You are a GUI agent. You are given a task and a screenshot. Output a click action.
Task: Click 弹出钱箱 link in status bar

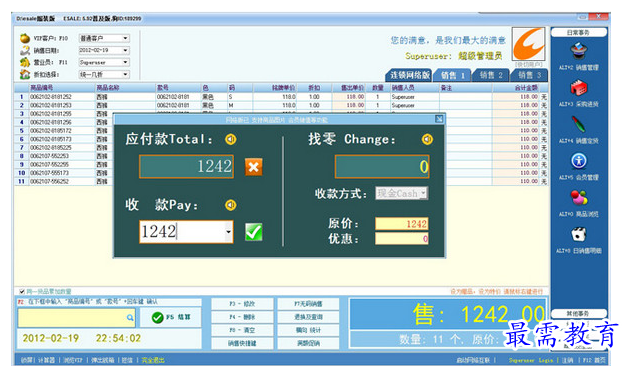point(103,360)
